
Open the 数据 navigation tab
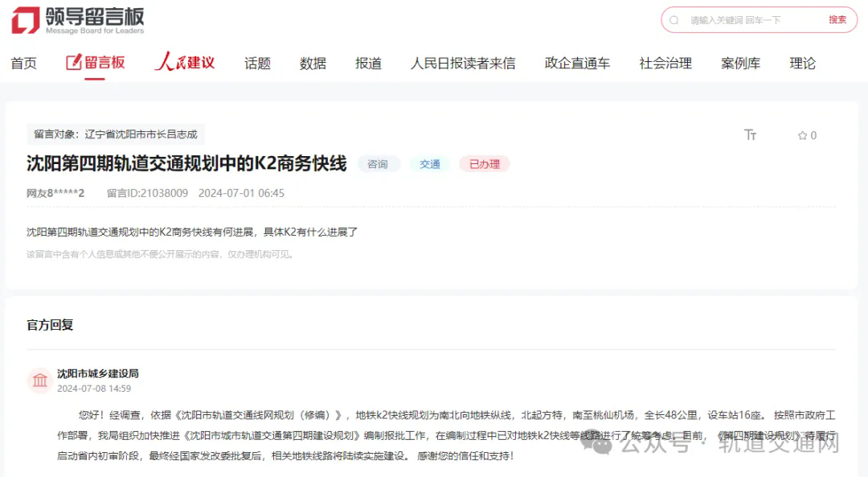pyautogui.click(x=313, y=64)
